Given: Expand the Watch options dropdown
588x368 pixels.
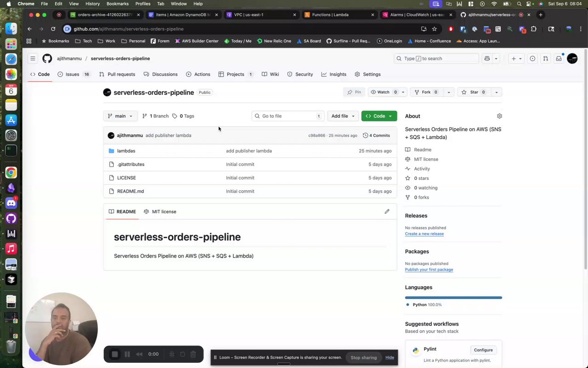Looking at the screenshot, I should pyautogui.click(x=403, y=92).
